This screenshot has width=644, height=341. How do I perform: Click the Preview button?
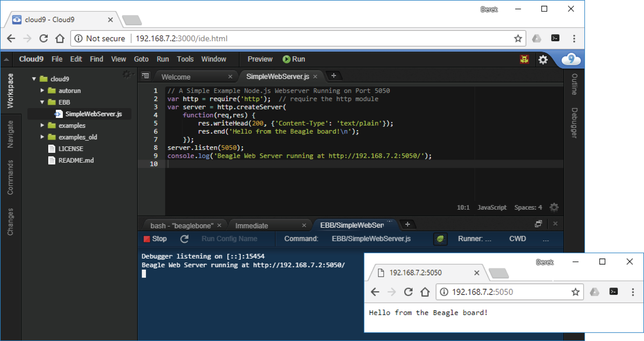(260, 59)
